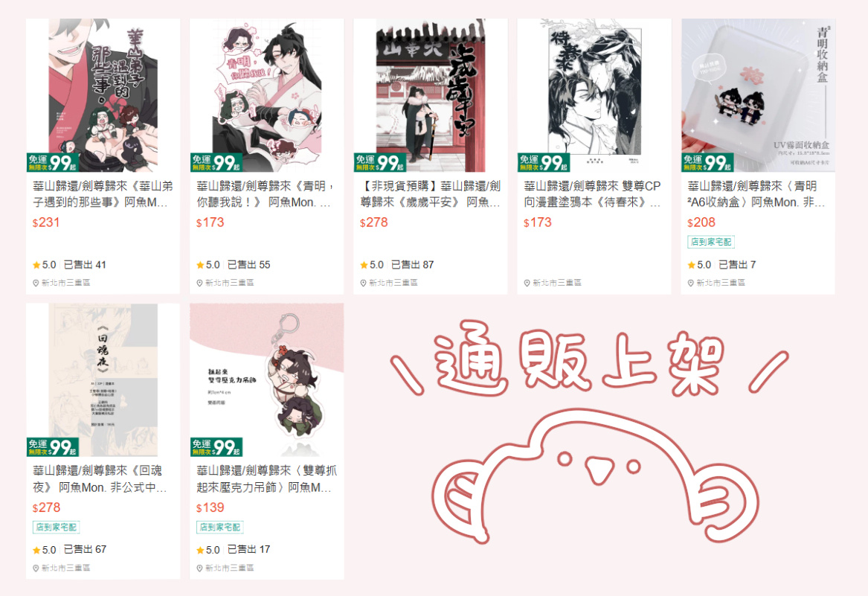Click the 歲歲平安 book cover image
868x596 pixels.
(x=431, y=95)
